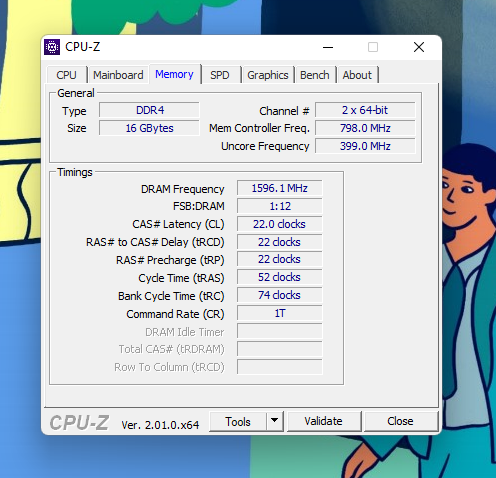Switch to the Mainboard tab

point(118,75)
